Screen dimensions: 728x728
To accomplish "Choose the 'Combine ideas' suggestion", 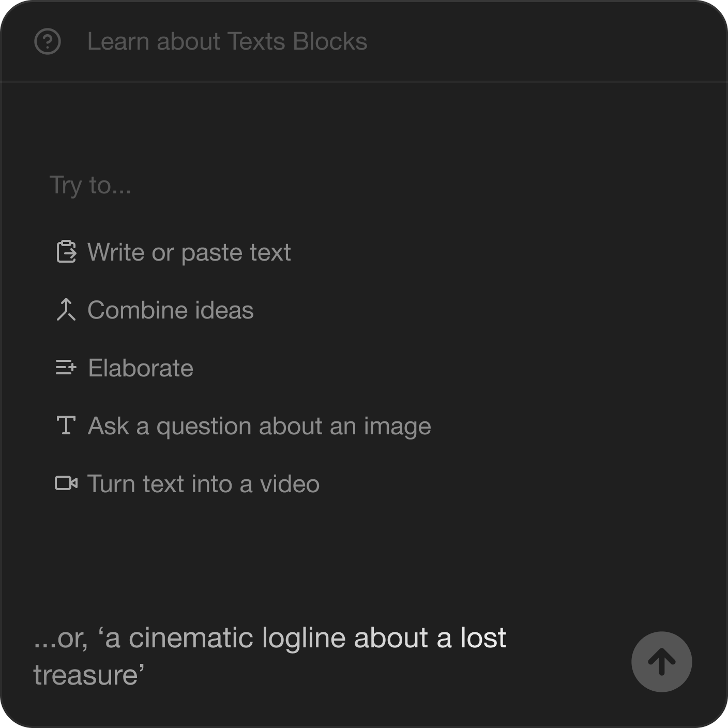I will pos(170,310).
